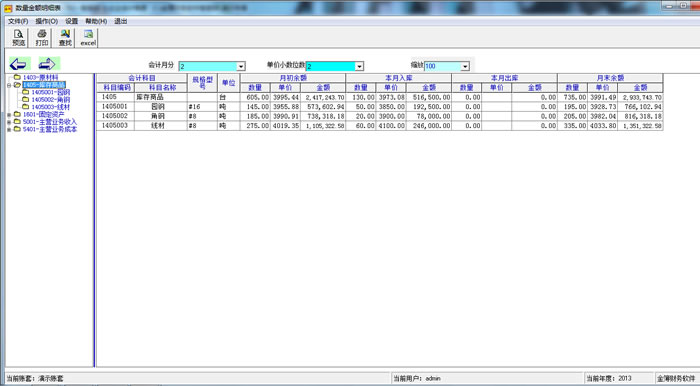Click open folder icon of 1405-库存商品

17,85
